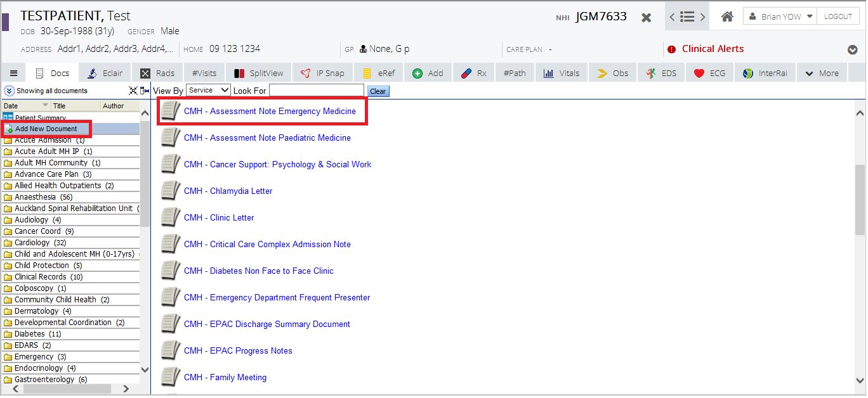Go to next patient with right chevron
868x398 pixels.
click(x=702, y=17)
